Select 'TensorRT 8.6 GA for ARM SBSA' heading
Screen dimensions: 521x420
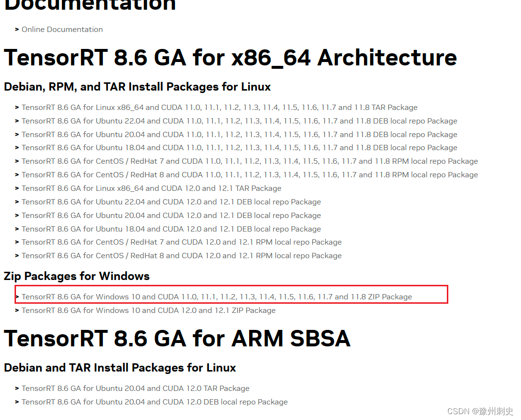[x=177, y=339]
